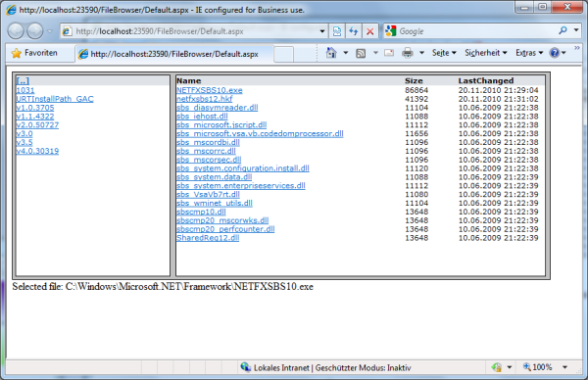Click the RSS feeds icon
Viewport: 588px width, 380px height.
[361, 53]
